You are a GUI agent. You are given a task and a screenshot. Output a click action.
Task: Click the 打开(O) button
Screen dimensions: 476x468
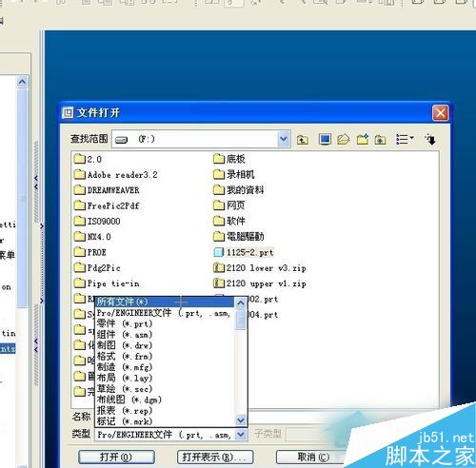click(116, 457)
